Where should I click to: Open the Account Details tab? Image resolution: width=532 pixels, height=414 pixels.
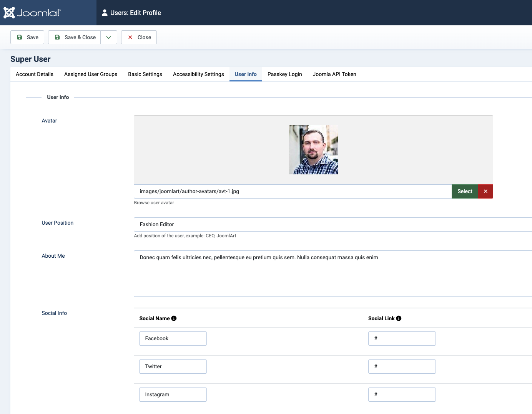(x=35, y=74)
